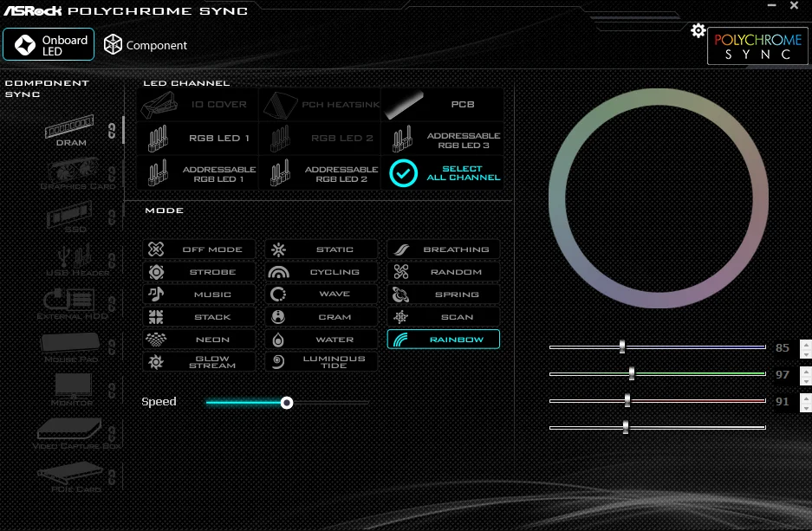The width and height of the screenshot is (812, 531).
Task: Toggle the Monitor sync link
Action: click(x=111, y=390)
